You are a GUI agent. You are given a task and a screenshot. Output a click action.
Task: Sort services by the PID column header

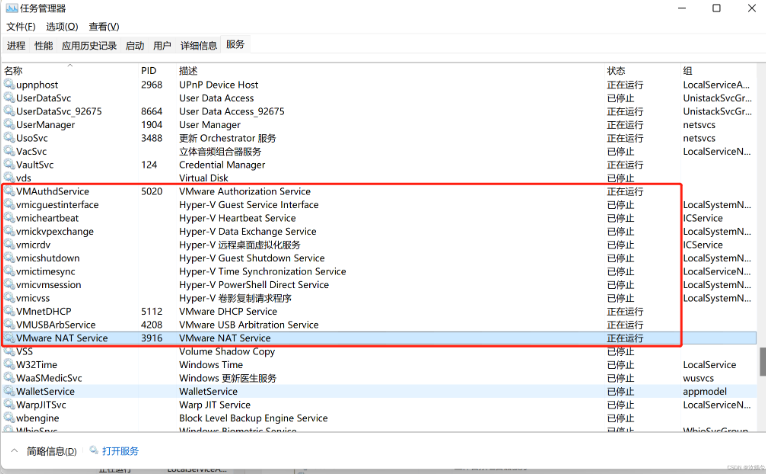[x=149, y=71]
